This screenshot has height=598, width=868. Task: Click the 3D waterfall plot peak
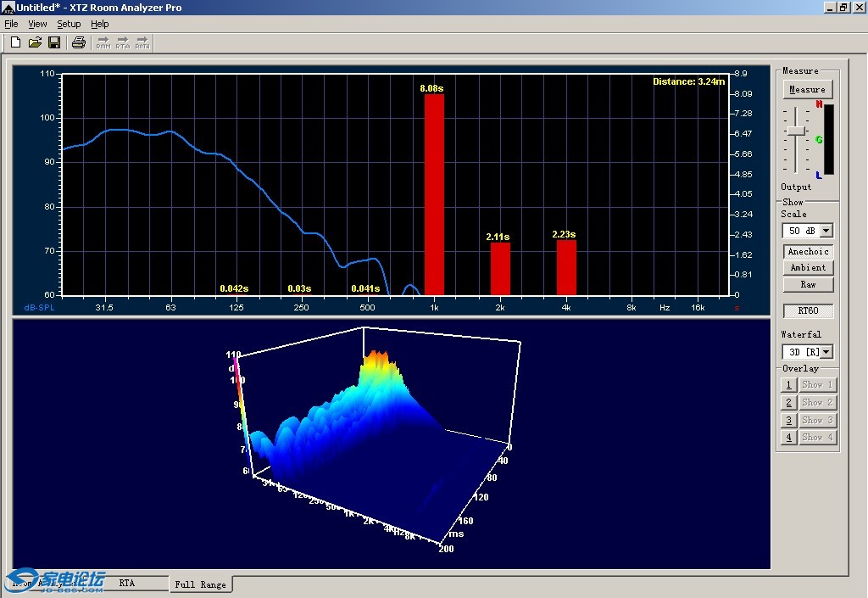(x=379, y=357)
